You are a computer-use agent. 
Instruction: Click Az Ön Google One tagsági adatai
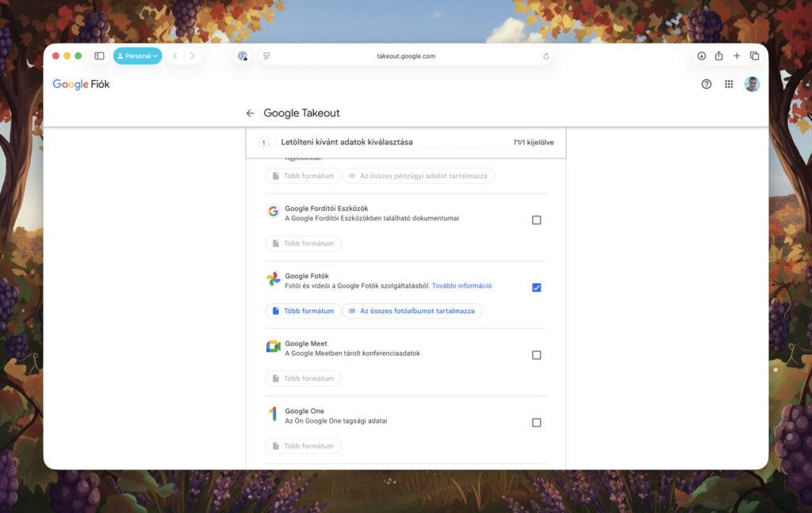coord(336,421)
